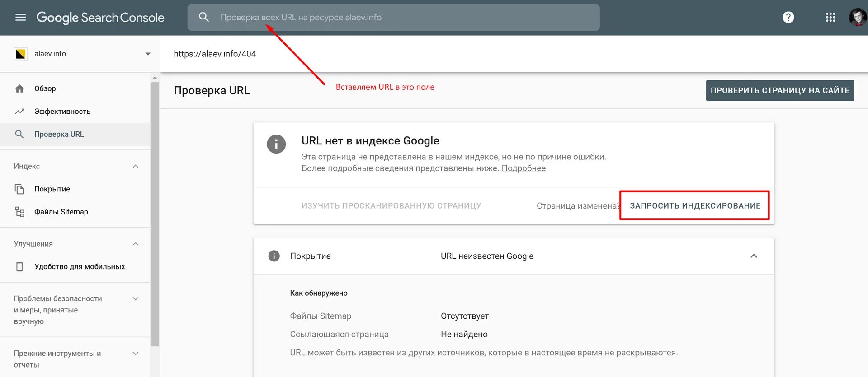Click the inspected URL https://alaev.info/404
The image size is (868, 377).
[215, 54]
